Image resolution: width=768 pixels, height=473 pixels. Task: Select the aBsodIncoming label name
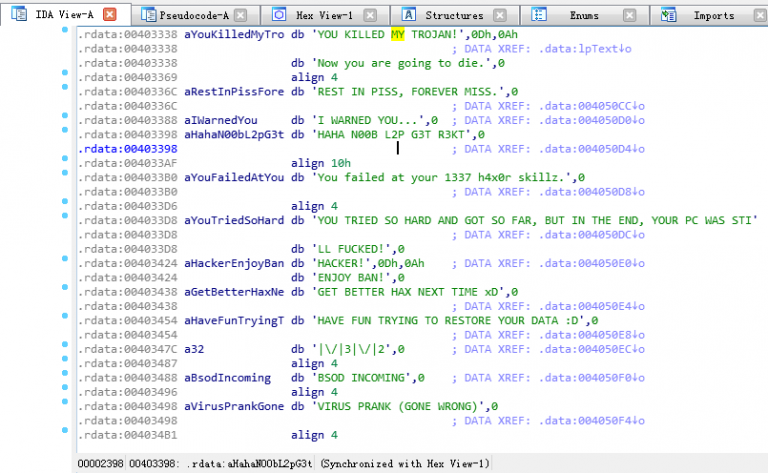[227, 378]
